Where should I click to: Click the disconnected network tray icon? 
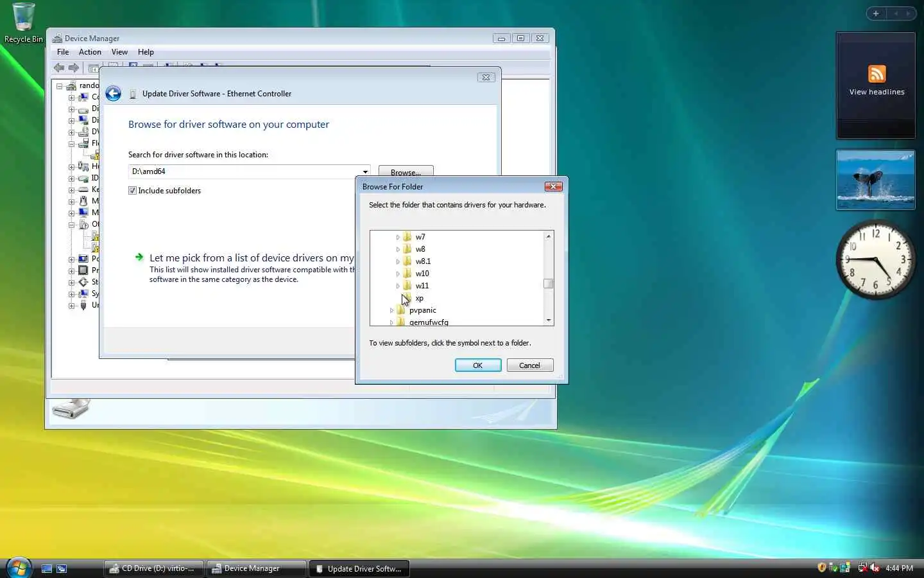[x=862, y=568]
